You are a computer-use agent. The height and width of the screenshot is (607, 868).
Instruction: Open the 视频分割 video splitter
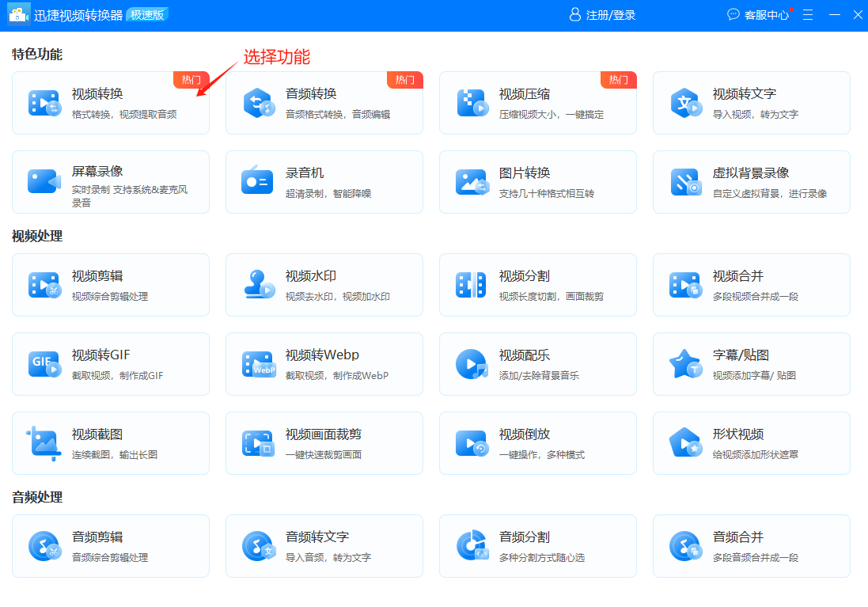click(538, 285)
